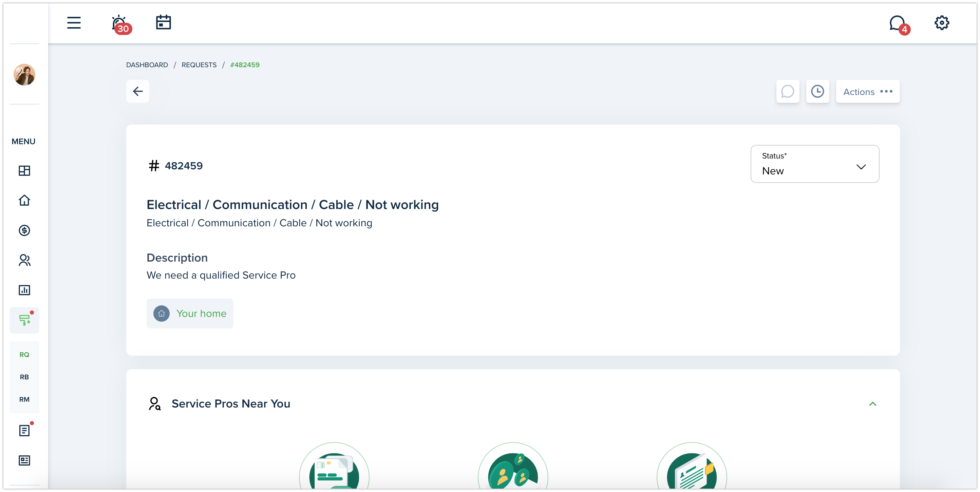980x492 pixels.
Task: Open the contacts icon in the sidebar
Action: pyautogui.click(x=24, y=260)
